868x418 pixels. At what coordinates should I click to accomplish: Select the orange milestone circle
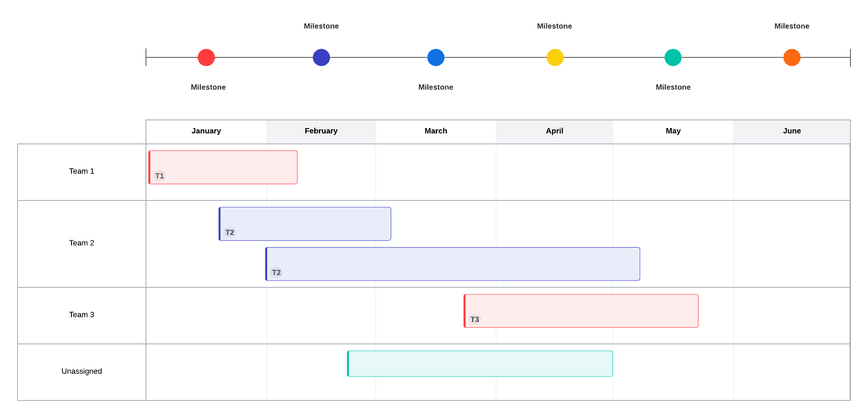coord(791,57)
